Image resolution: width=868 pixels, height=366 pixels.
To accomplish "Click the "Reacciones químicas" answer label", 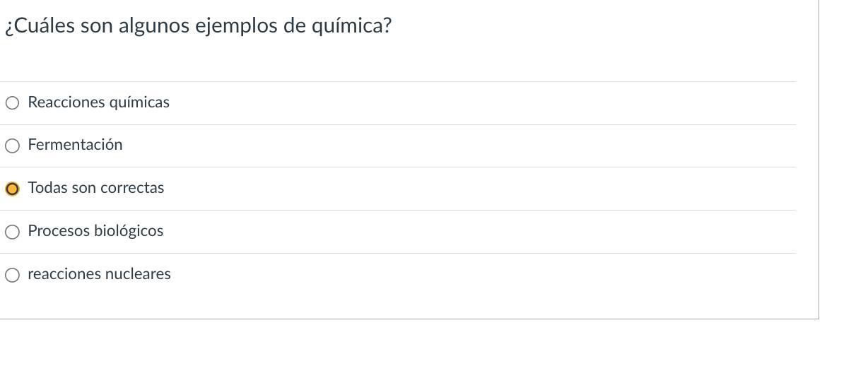I will click(x=98, y=102).
